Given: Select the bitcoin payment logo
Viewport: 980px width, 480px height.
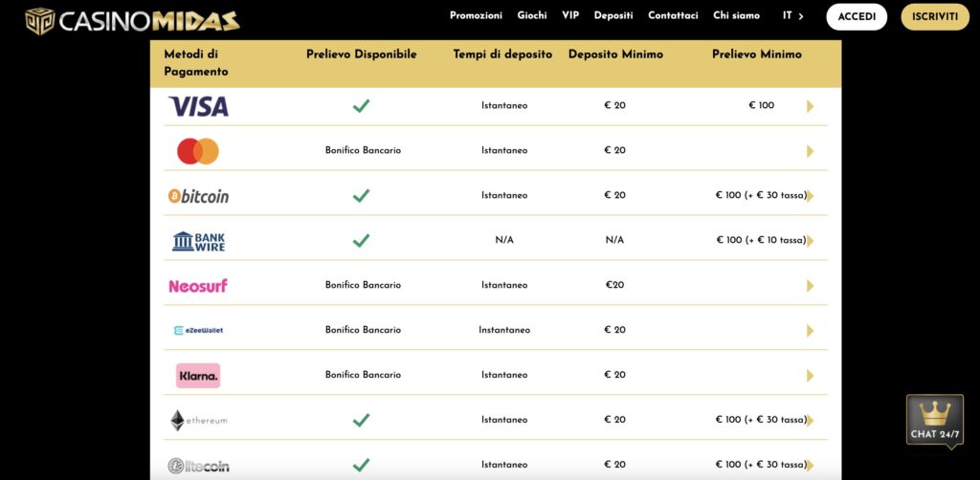Looking at the screenshot, I should (x=198, y=196).
